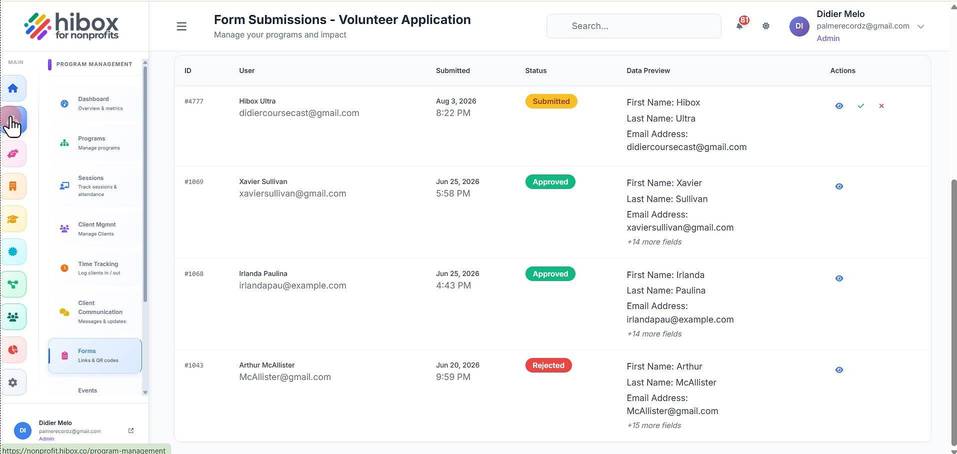This screenshot has width=957, height=454.
Task: Click user name Hibox Ultra
Action: click(258, 101)
